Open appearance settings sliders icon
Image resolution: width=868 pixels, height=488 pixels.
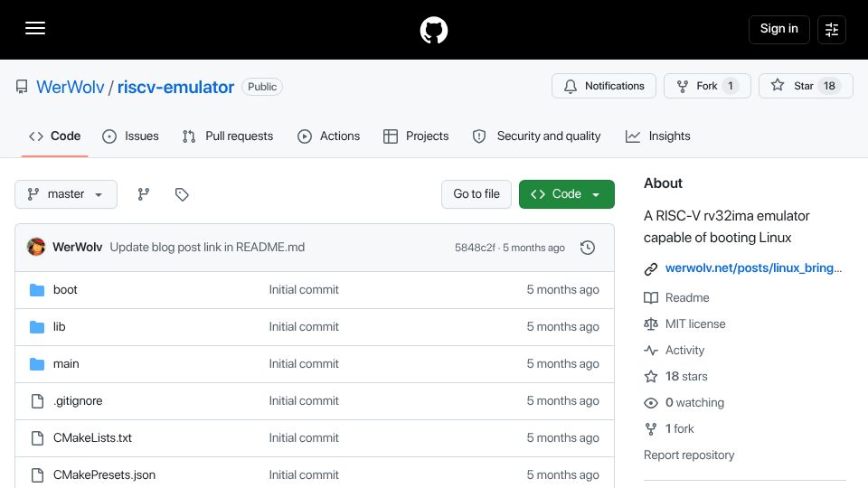(832, 29)
